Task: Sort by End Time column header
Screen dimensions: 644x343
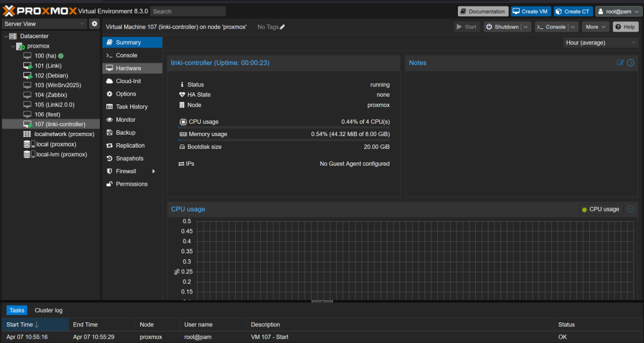Action: point(102,324)
